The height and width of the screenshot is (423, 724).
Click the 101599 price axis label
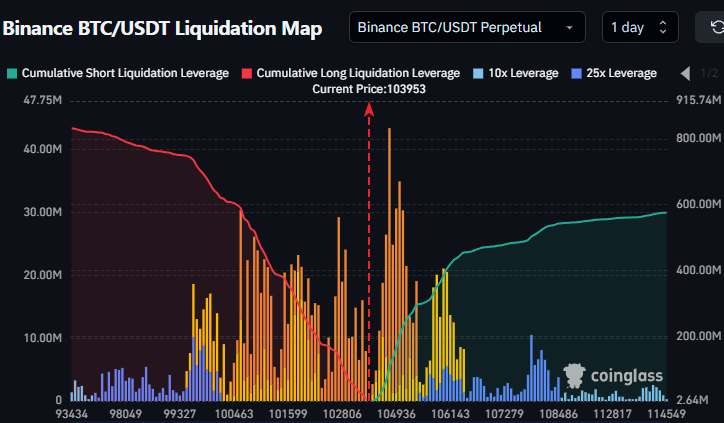[288, 414]
